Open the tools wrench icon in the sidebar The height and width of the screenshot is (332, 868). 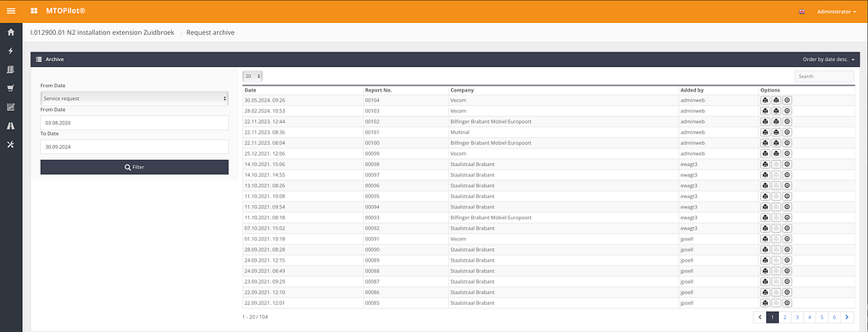pos(10,145)
